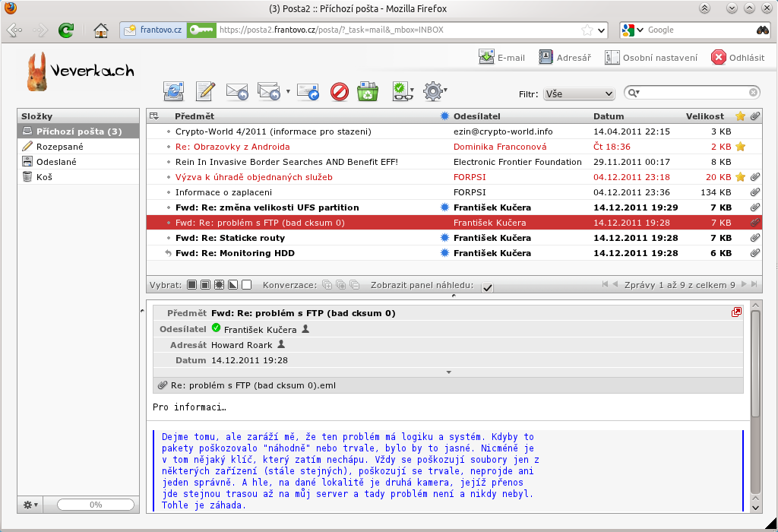
Task: Expand the reply-all dropdown arrow
Action: (x=288, y=92)
